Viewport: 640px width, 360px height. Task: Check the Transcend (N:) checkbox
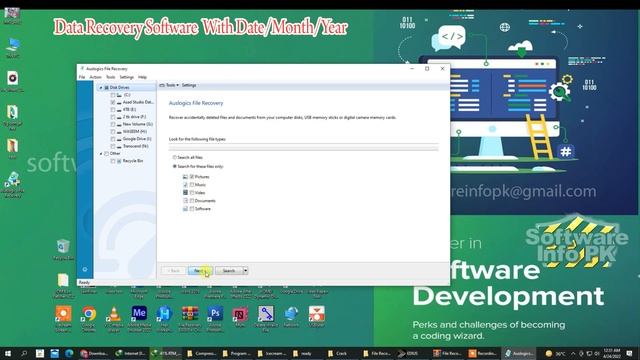(x=113, y=147)
